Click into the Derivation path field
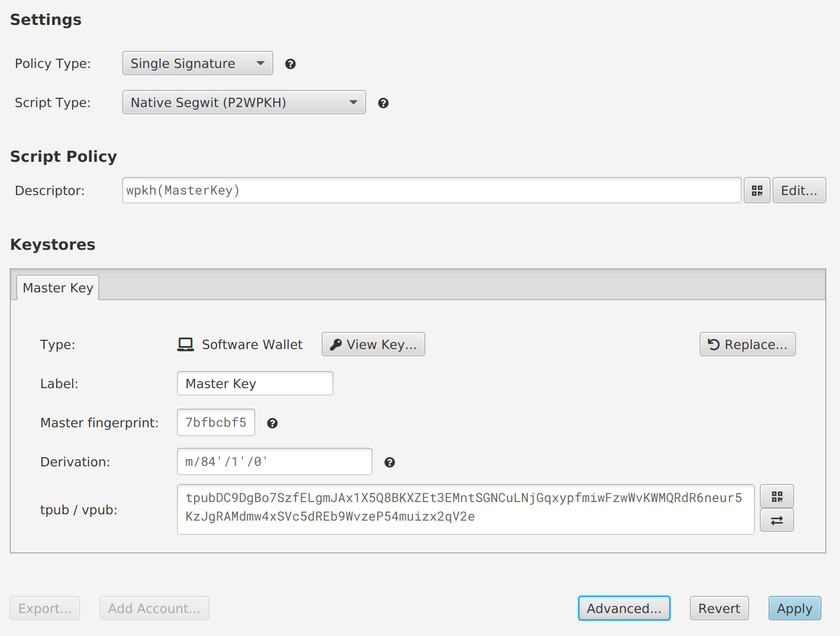The image size is (840, 636). [274, 462]
